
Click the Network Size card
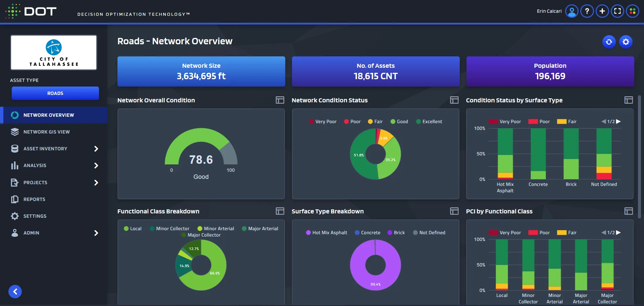pos(201,71)
